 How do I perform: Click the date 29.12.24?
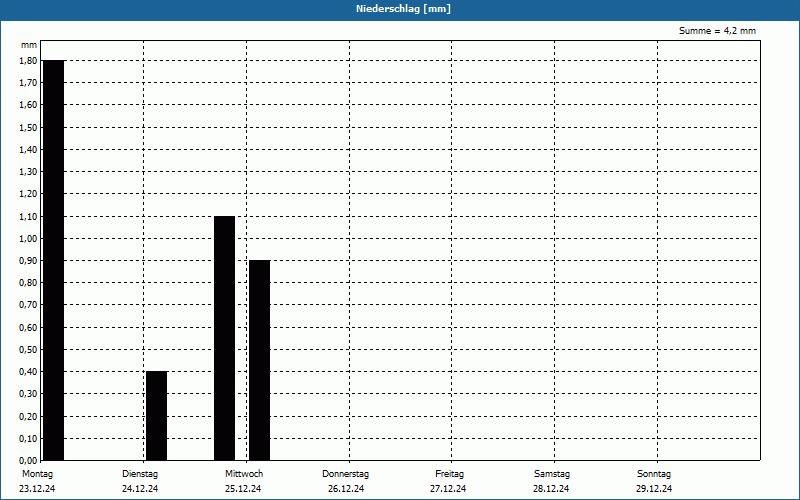[x=654, y=489]
